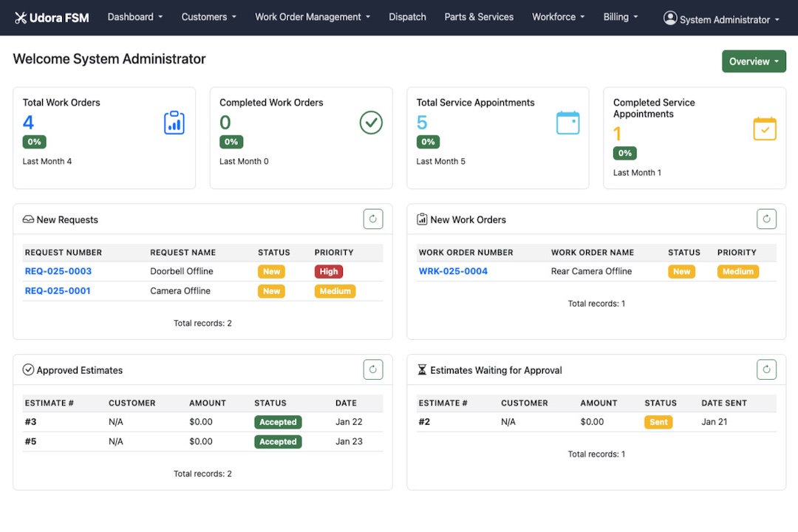
Task: Refresh the Estimates Waiting for Approval panel
Action: coord(766,369)
